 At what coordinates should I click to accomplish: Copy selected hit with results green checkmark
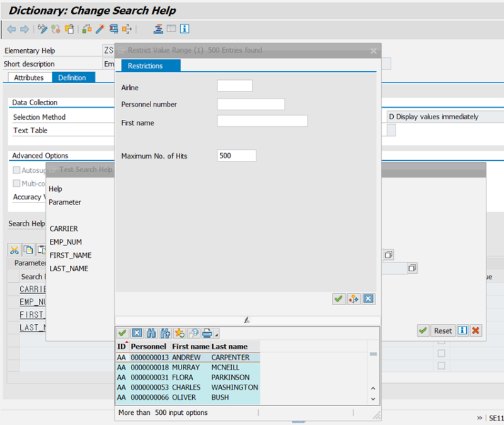pyautogui.click(x=122, y=333)
